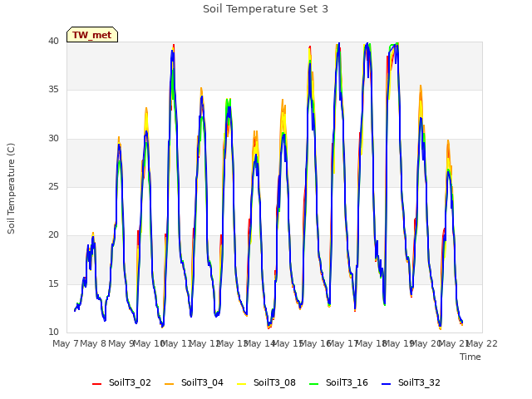
Task: Toggle the SoilT3_32 legend entry
Action: [411, 382]
